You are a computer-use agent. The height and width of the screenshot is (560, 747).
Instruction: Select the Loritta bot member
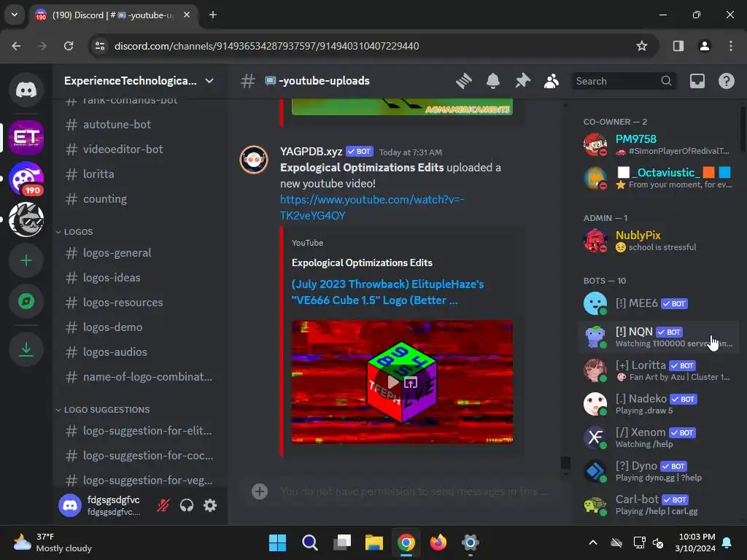point(657,370)
